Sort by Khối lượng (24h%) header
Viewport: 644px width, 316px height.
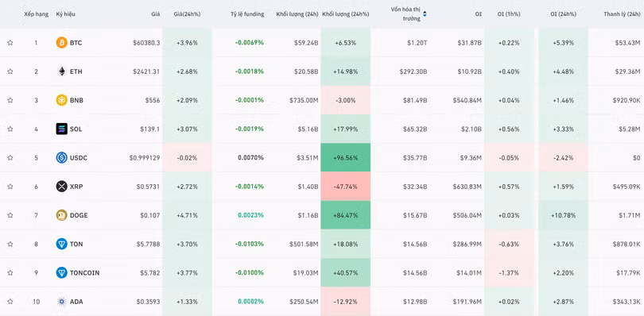(345, 14)
